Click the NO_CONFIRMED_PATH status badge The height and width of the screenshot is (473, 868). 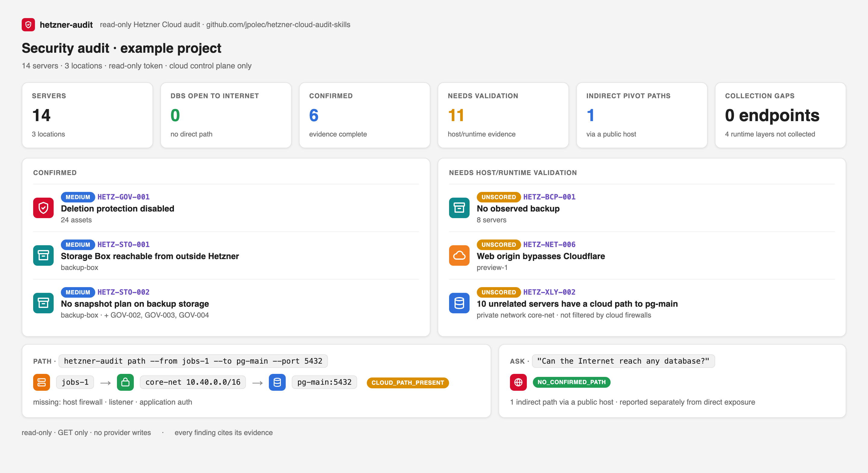[571, 382]
